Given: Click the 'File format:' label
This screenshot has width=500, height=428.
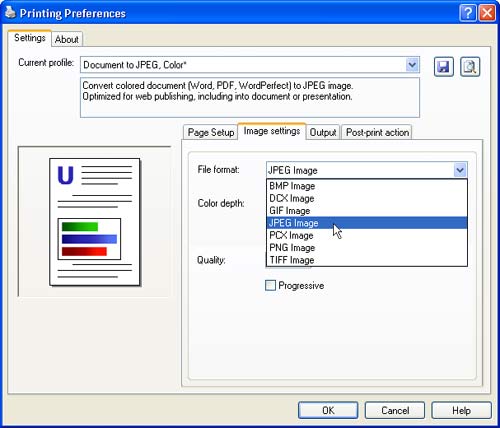Looking at the screenshot, I should (x=218, y=170).
